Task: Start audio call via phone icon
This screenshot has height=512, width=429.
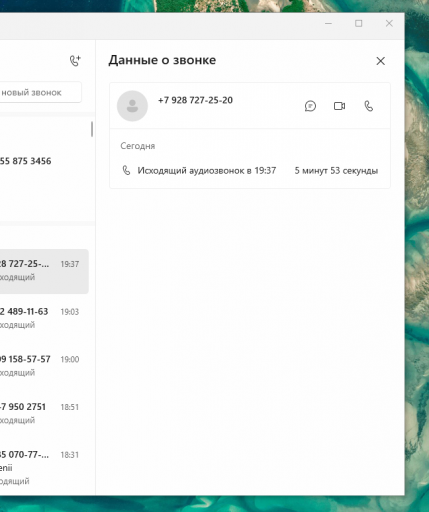Action: [x=368, y=106]
